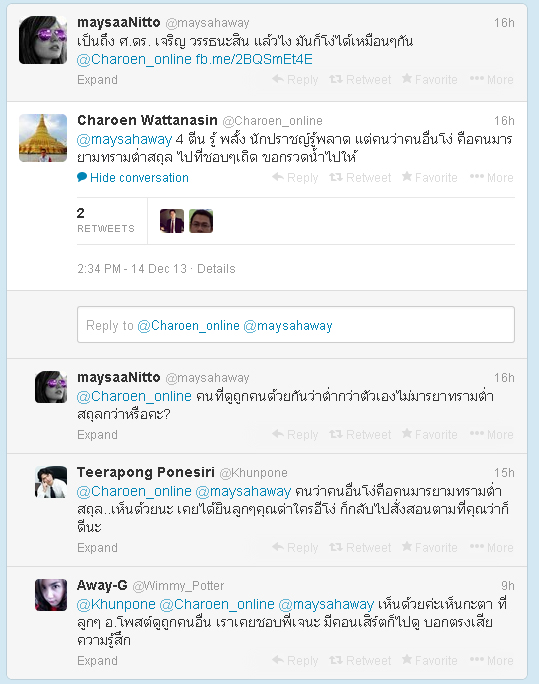Favorite maysaaNitto's reply to Charoen_online
Viewport: 539px width, 684px height.
click(x=430, y=434)
